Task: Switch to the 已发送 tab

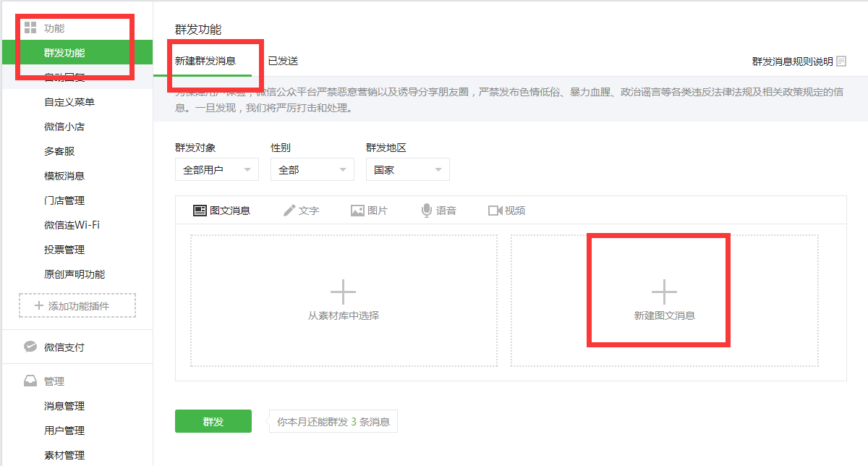Action: [283, 61]
